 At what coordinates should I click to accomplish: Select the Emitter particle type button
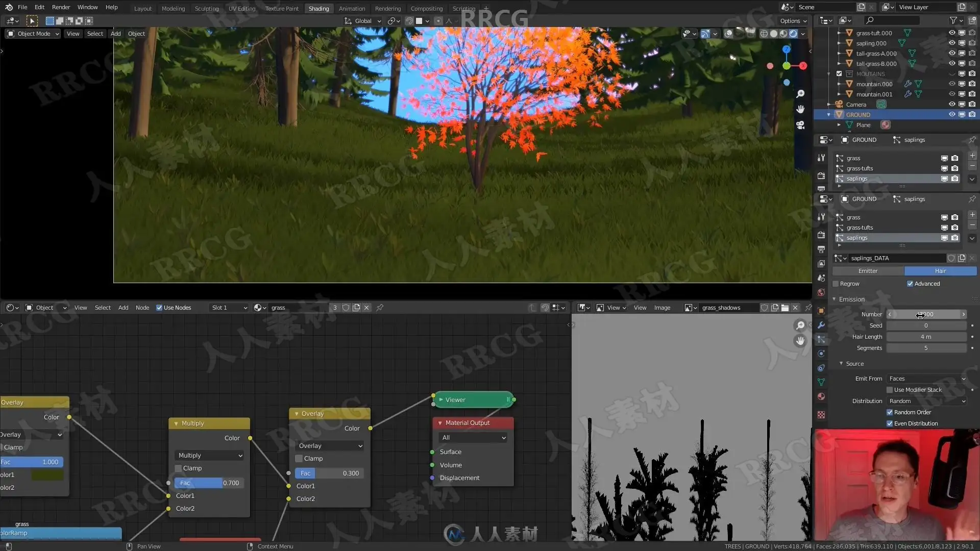868,271
